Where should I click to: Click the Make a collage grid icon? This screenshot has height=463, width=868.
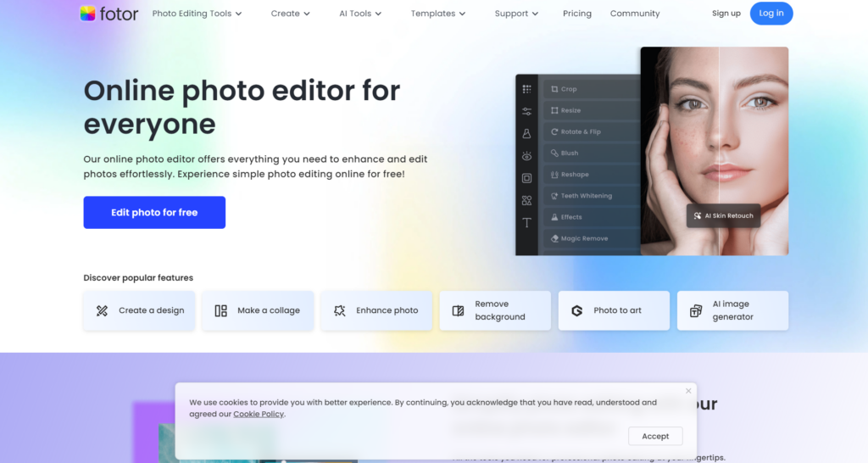point(220,310)
